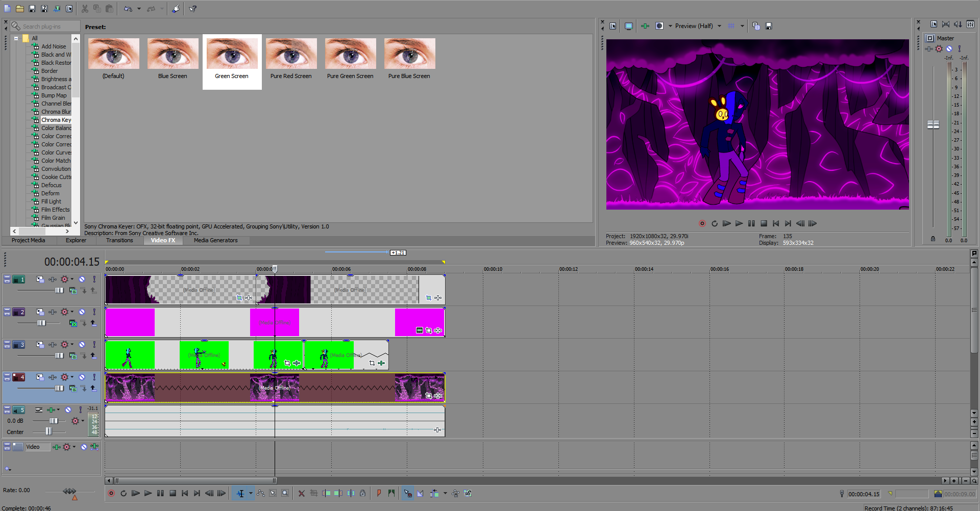This screenshot has height=511, width=980.
Task: Start recording with the timeline Record button
Action: point(111,493)
